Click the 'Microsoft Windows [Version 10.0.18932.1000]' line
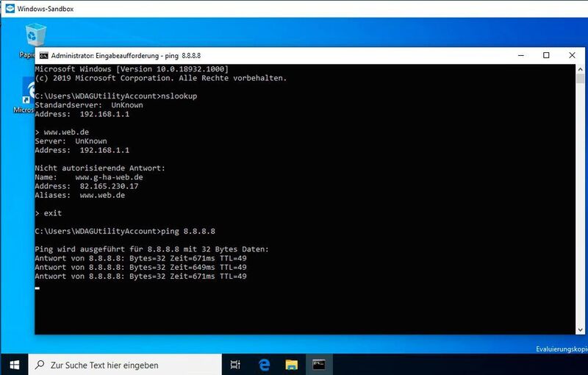Viewport: 588px width, 375px height. (x=132, y=69)
